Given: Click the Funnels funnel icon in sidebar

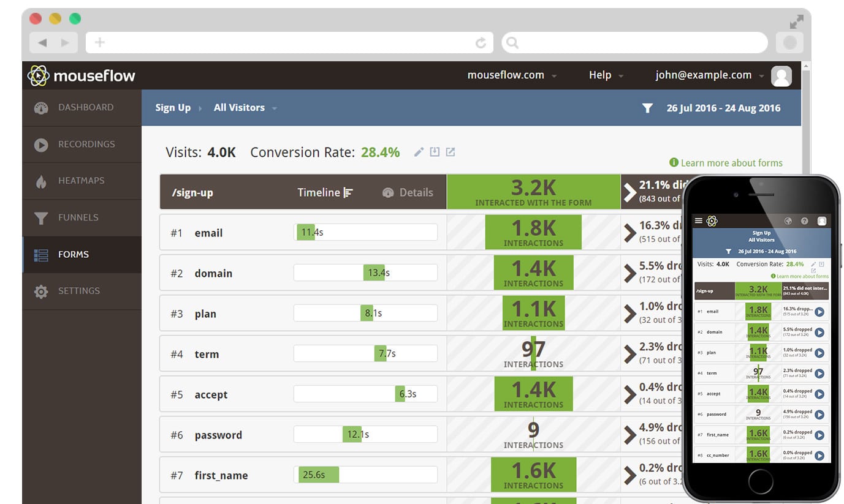Looking at the screenshot, I should coord(41,218).
